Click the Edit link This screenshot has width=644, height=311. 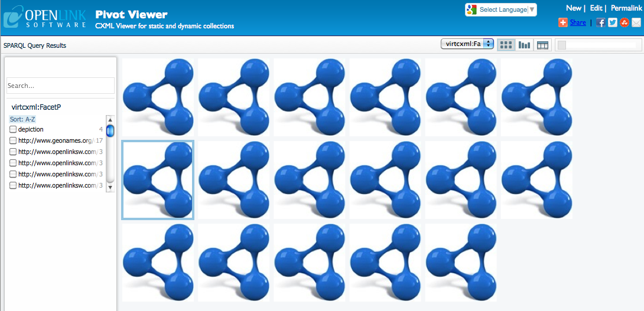[x=596, y=8]
